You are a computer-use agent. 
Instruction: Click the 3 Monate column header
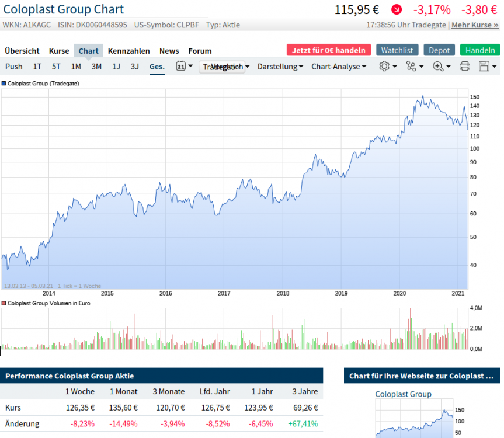(168, 392)
